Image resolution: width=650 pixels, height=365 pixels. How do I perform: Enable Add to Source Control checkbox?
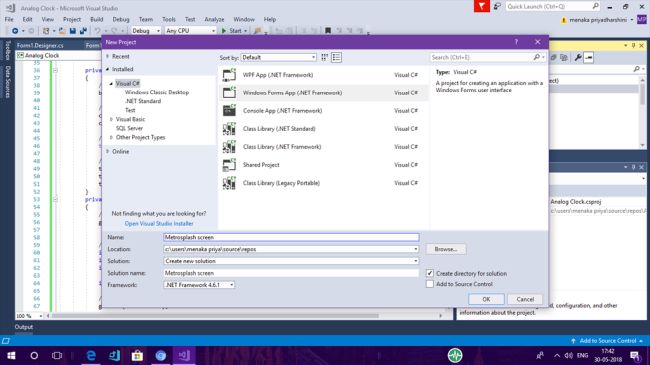(430, 284)
